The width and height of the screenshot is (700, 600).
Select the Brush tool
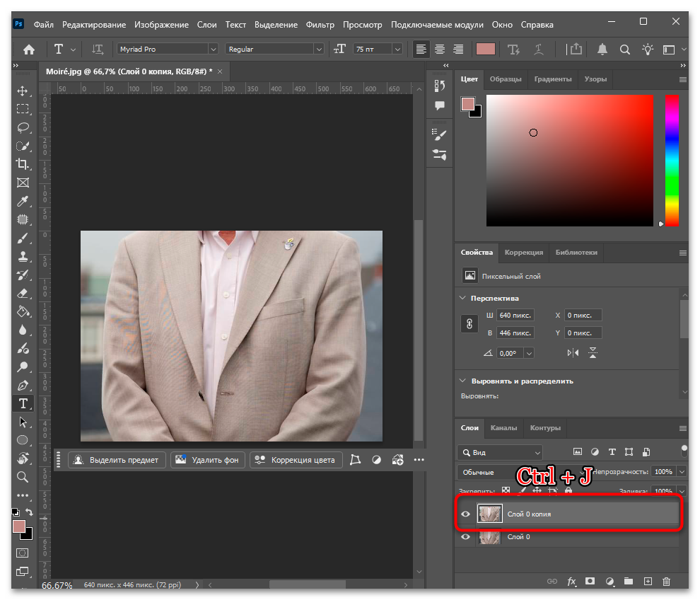tap(23, 238)
